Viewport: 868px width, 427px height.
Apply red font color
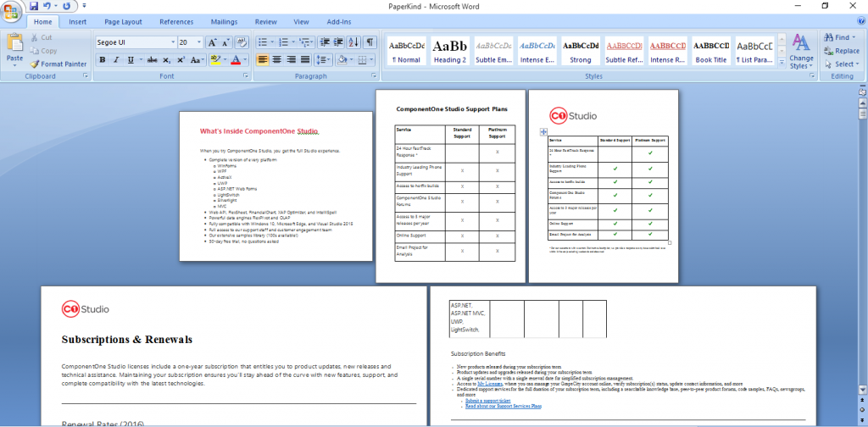[236, 60]
